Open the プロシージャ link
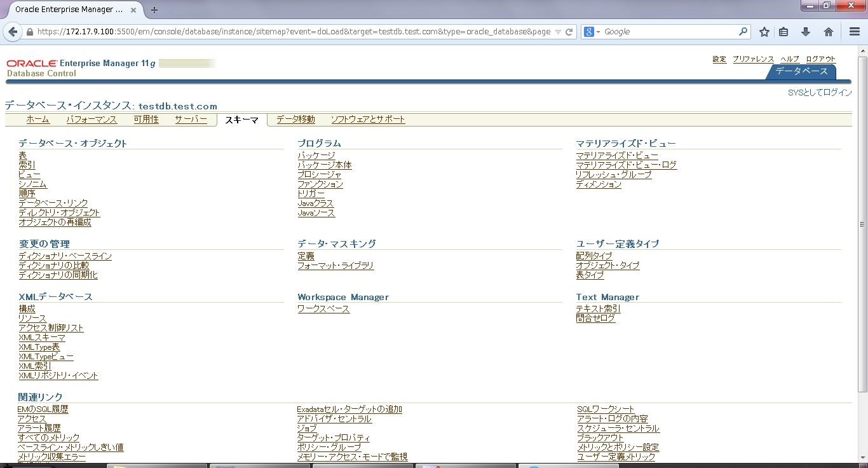 (x=320, y=175)
